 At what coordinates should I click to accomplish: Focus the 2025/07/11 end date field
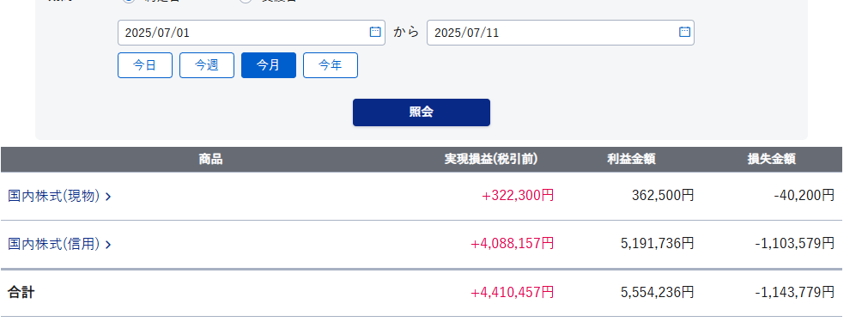[x=561, y=33]
